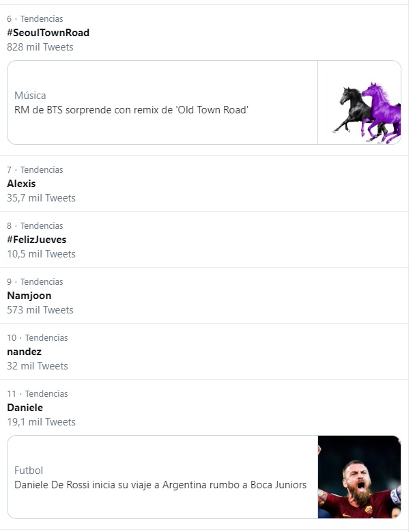Open the 'Old Town Road' remix headline
Viewport: 413px width, 532px height.
[131, 109]
